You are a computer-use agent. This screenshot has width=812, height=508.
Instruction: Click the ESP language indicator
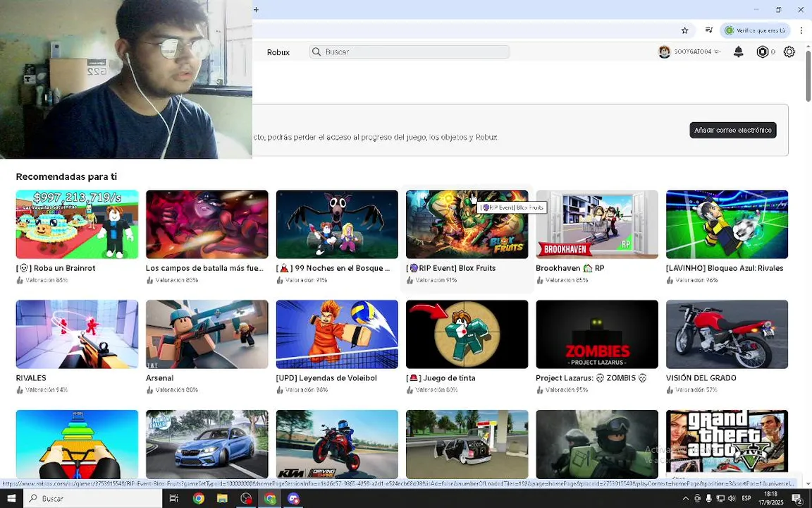[746, 498]
